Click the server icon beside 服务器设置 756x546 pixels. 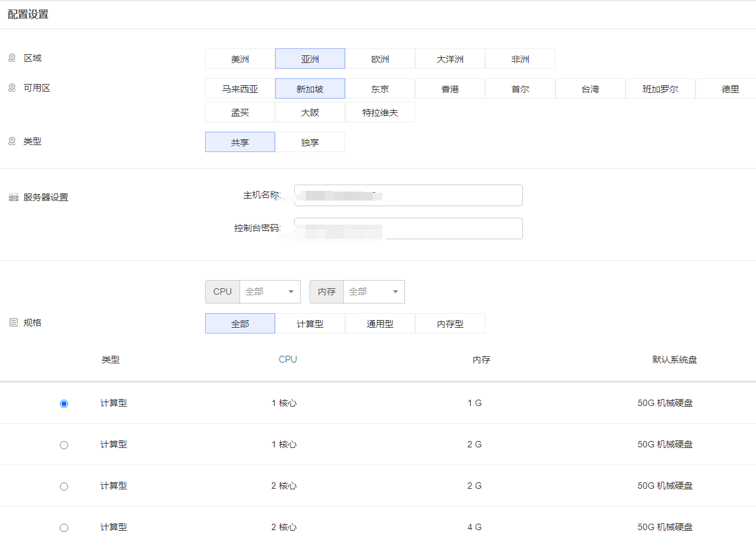[x=13, y=197]
